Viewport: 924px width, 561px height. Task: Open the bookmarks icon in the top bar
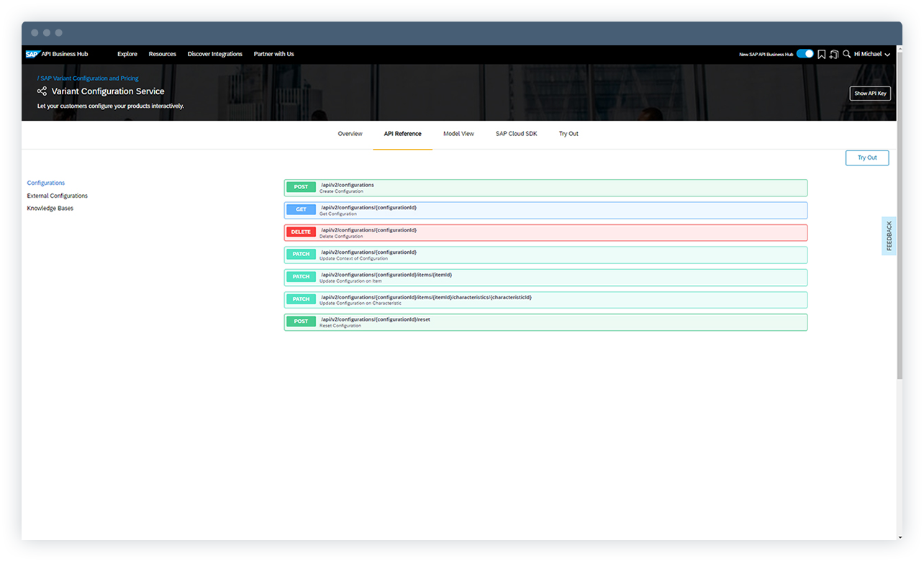[821, 53]
